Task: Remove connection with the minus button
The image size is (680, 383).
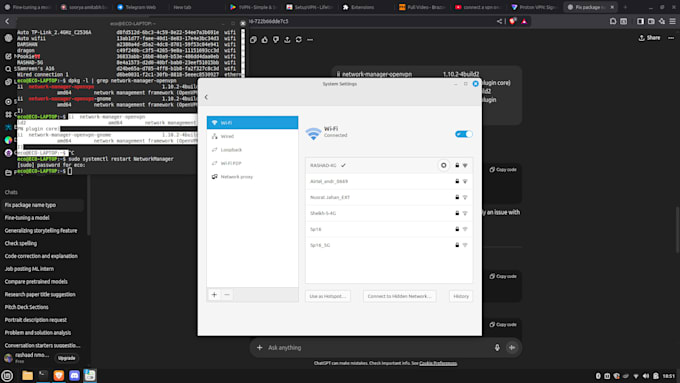Action: pyautogui.click(x=227, y=295)
